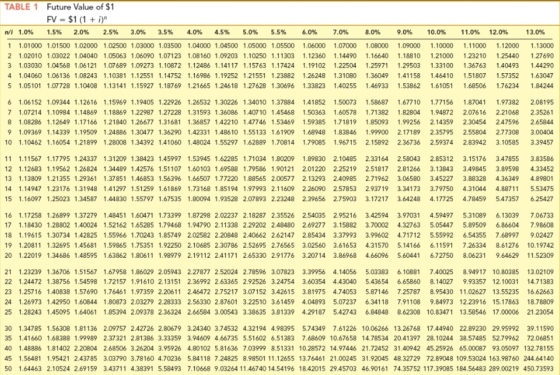Click the value 4.17725 in row 15
The image size is (560, 375).
coord(441,199)
